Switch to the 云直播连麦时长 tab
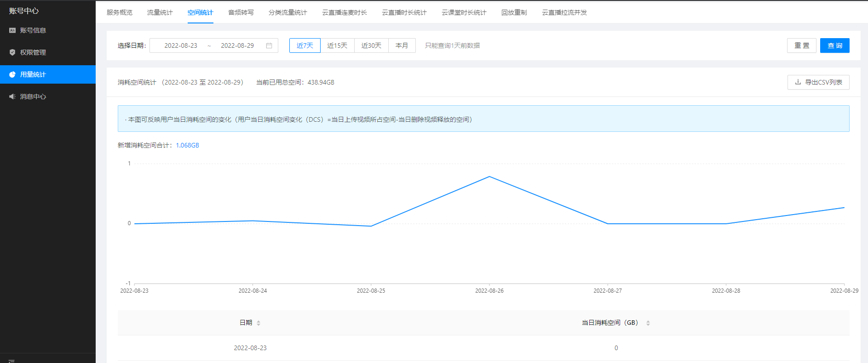 click(x=345, y=12)
